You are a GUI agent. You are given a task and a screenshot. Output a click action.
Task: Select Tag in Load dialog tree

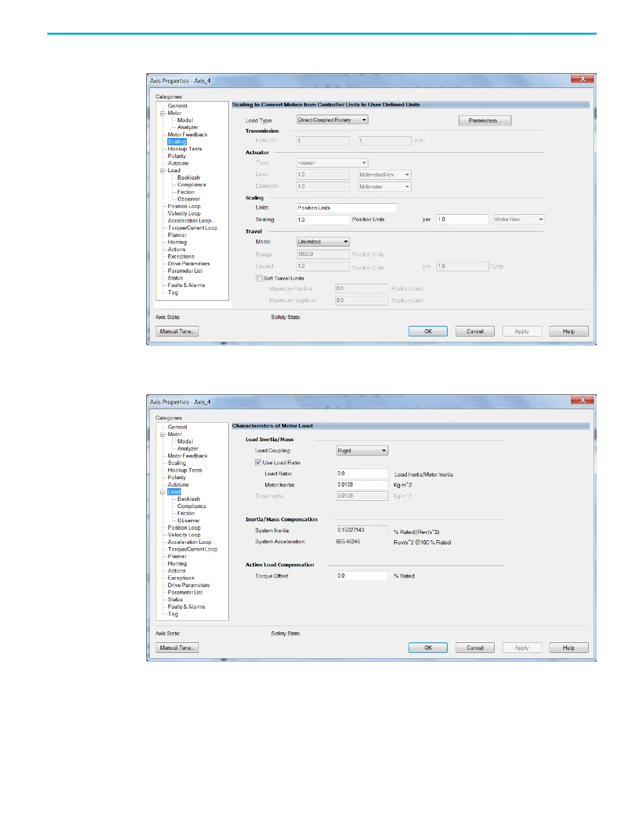[173, 614]
